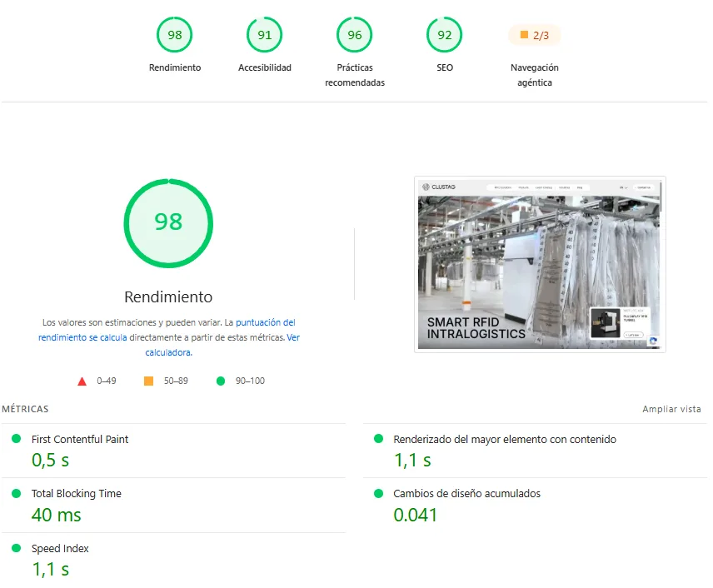The width and height of the screenshot is (713, 588).
Task: Click green dot beside Speed Index
Action: [x=17, y=548]
